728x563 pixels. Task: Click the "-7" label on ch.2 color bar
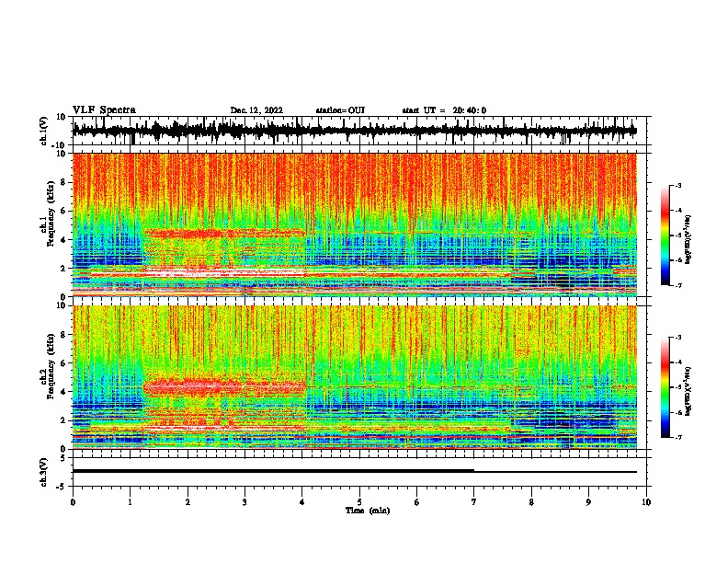tap(677, 438)
